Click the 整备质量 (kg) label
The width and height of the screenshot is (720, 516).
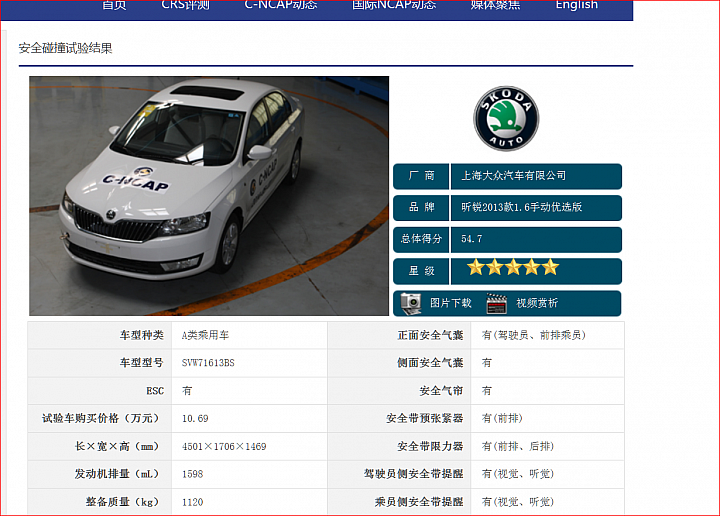(x=124, y=502)
